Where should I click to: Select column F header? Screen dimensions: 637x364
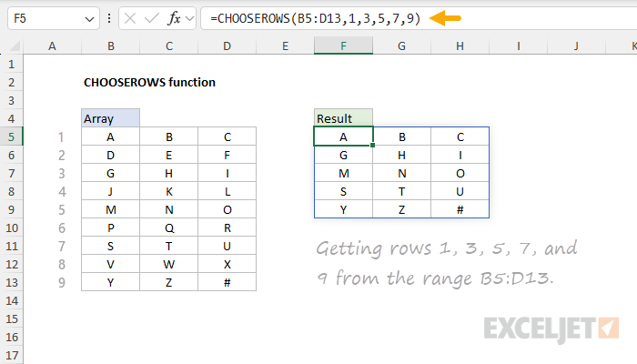(x=343, y=45)
